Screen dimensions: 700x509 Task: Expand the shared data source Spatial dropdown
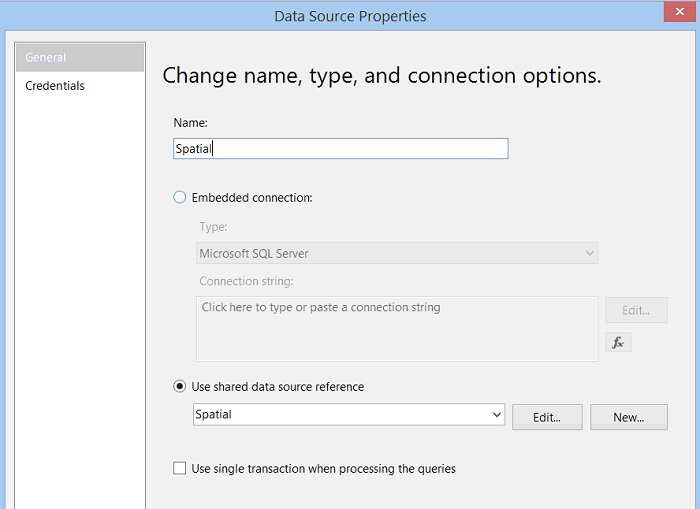pyautogui.click(x=497, y=415)
